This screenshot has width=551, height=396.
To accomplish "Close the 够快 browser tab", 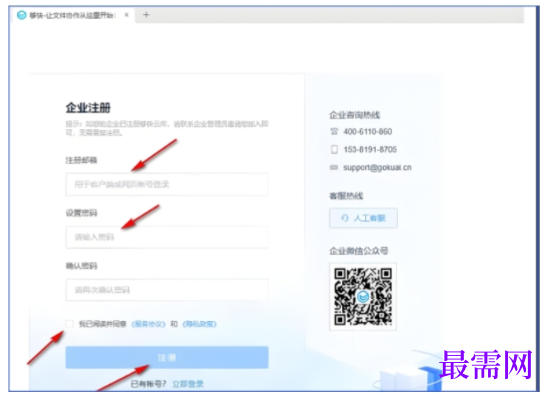I will coord(127,15).
